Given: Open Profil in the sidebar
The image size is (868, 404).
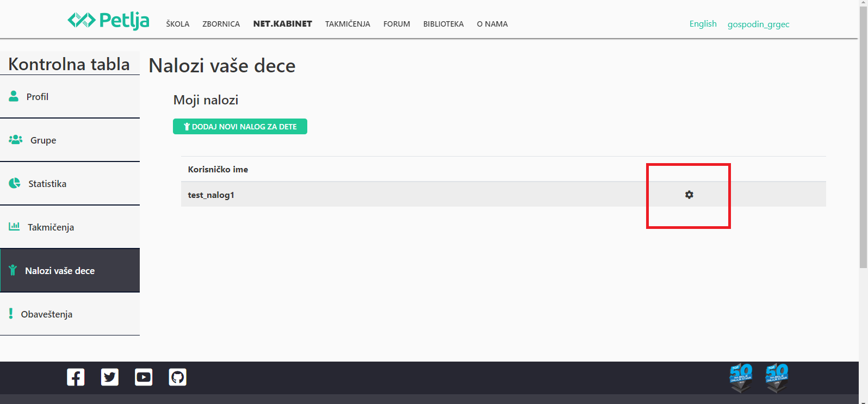Looking at the screenshot, I should 70,97.
